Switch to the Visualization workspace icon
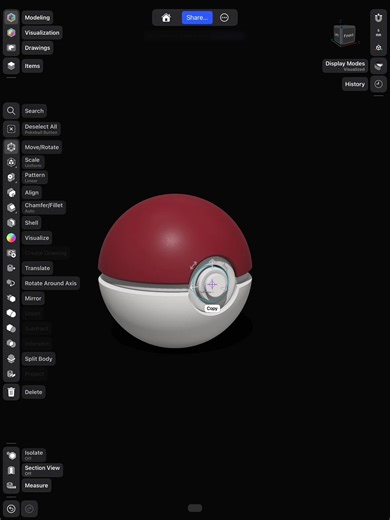390x520 pixels. tap(11, 33)
